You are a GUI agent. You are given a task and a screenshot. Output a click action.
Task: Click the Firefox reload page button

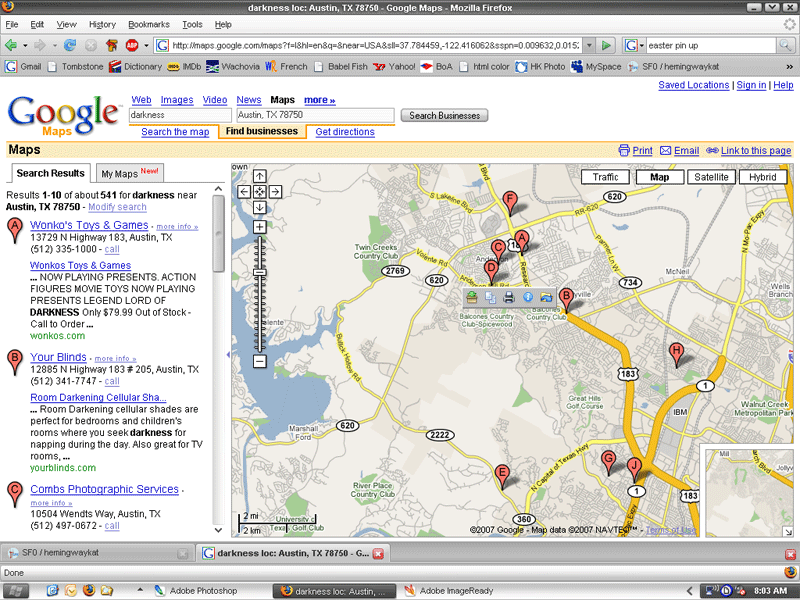(x=70, y=45)
